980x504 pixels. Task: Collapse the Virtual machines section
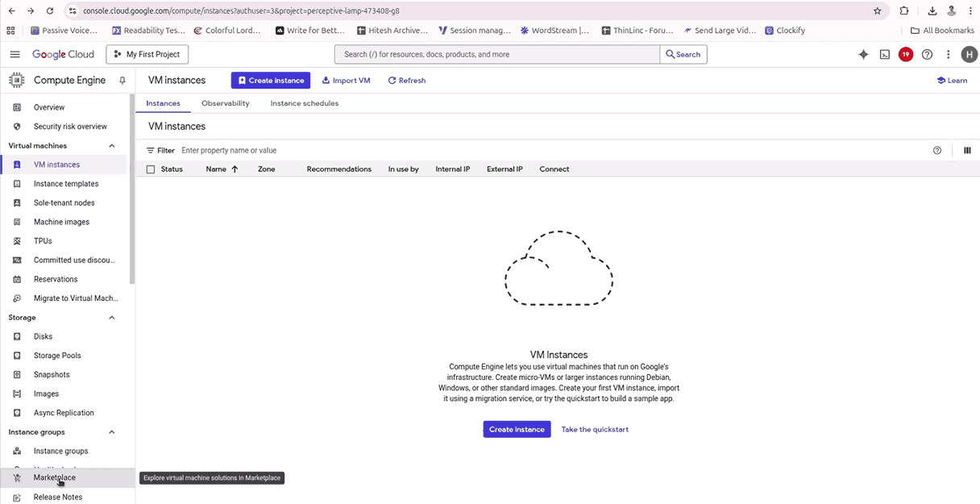(112, 146)
